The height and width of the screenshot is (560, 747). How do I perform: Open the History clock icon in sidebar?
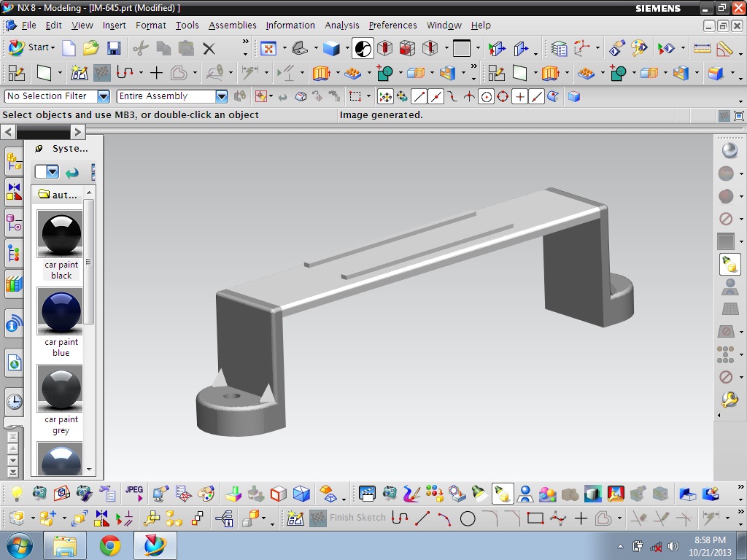15,402
